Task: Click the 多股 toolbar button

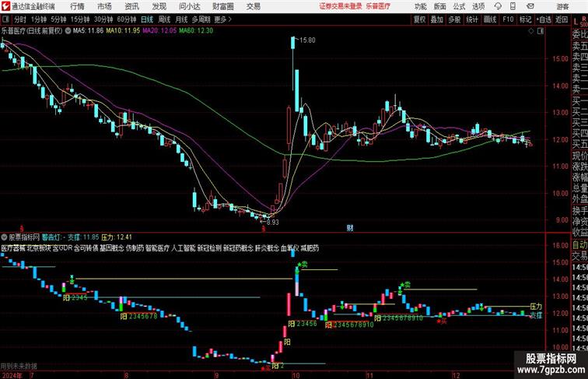Action: tap(454, 19)
